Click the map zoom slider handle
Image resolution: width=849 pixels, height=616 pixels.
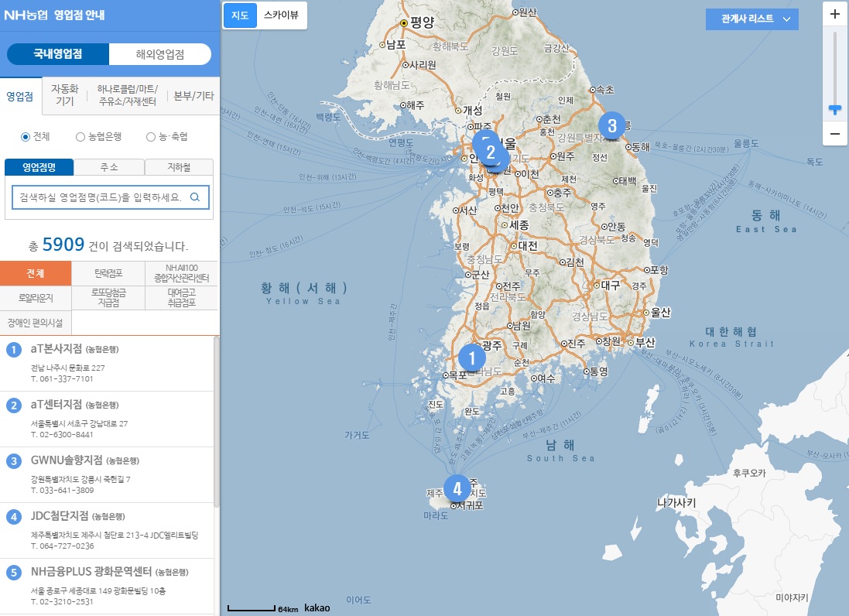tap(835, 109)
